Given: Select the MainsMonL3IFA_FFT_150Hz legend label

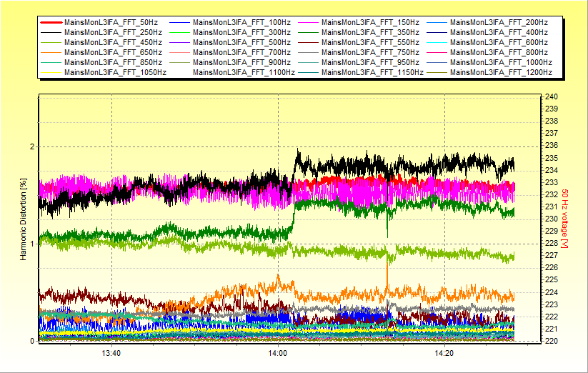Looking at the screenshot, I should (x=370, y=23).
